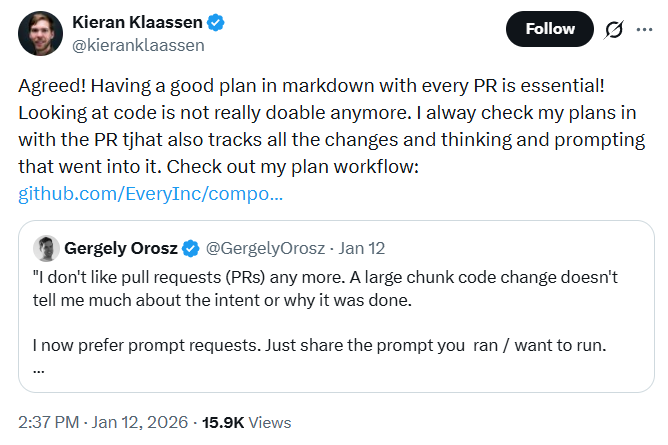Open the Grok slashed-circle icon beside Follow

pyautogui.click(x=615, y=30)
